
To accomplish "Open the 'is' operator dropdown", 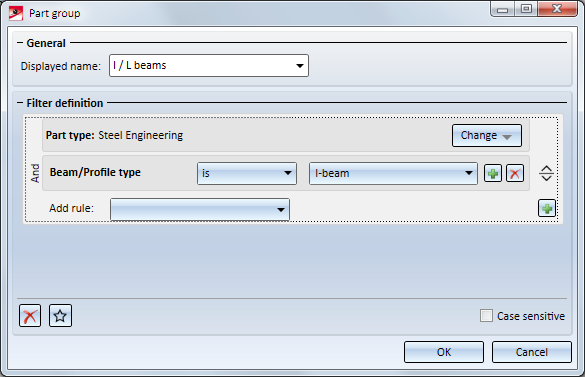I will tap(247, 173).
